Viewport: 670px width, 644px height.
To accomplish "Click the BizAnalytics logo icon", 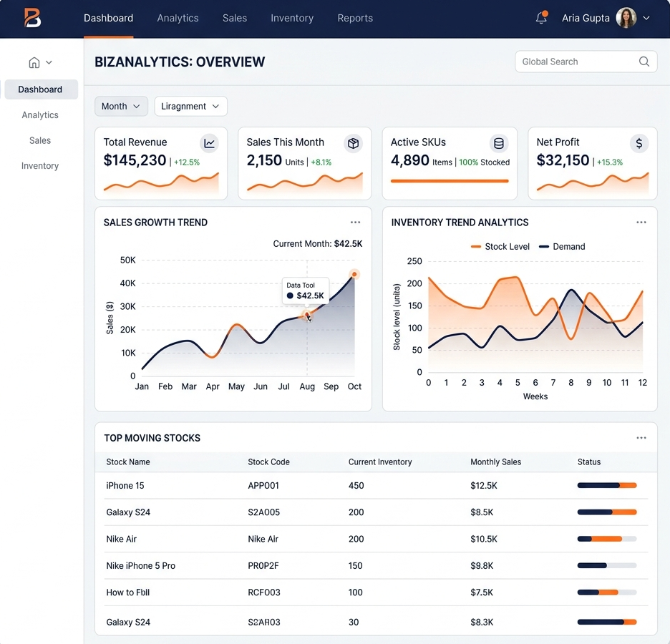I will point(32,18).
